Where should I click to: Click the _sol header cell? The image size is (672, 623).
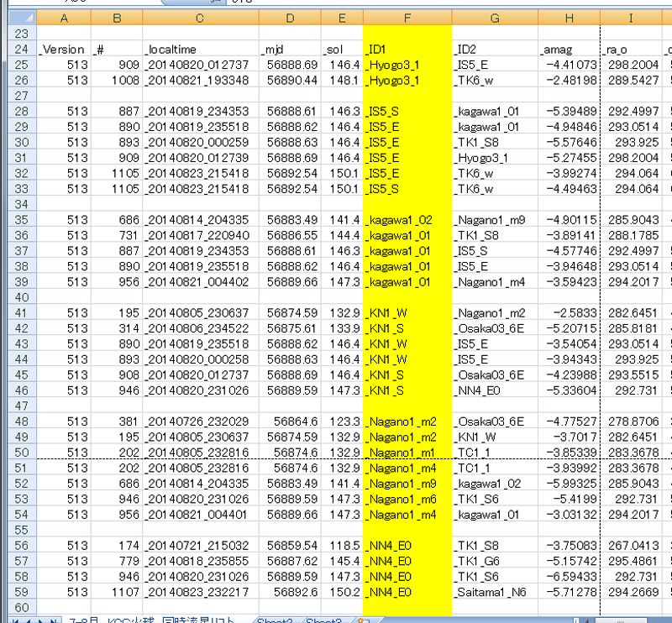[342, 50]
